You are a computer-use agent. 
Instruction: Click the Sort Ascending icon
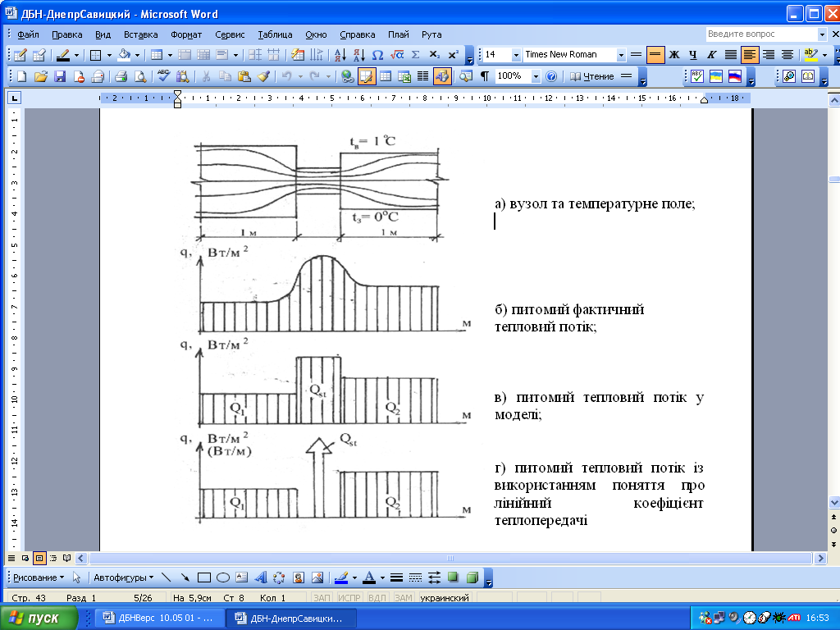(340, 55)
